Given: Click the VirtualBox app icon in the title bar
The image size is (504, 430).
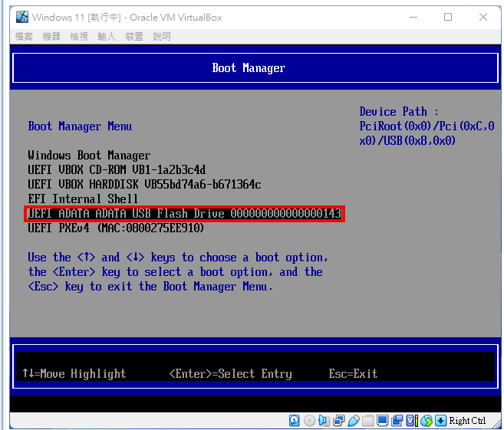Looking at the screenshot, I should [x=22, y=17].
